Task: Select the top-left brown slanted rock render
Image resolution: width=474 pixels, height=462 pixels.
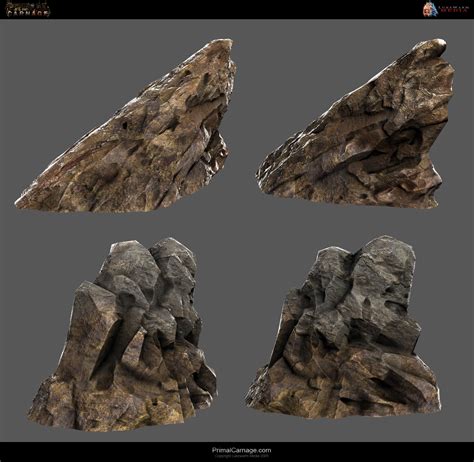Action: (x=126, y=126)
